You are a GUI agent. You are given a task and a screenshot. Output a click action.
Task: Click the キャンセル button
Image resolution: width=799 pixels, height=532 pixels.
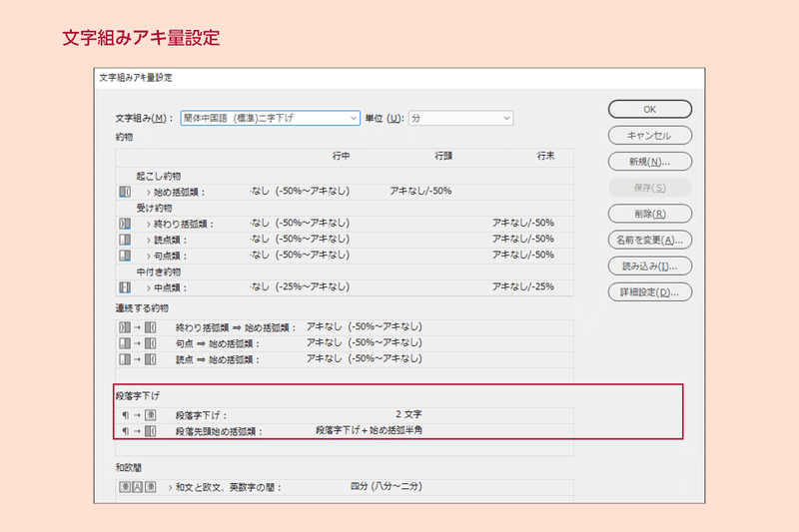650,136
